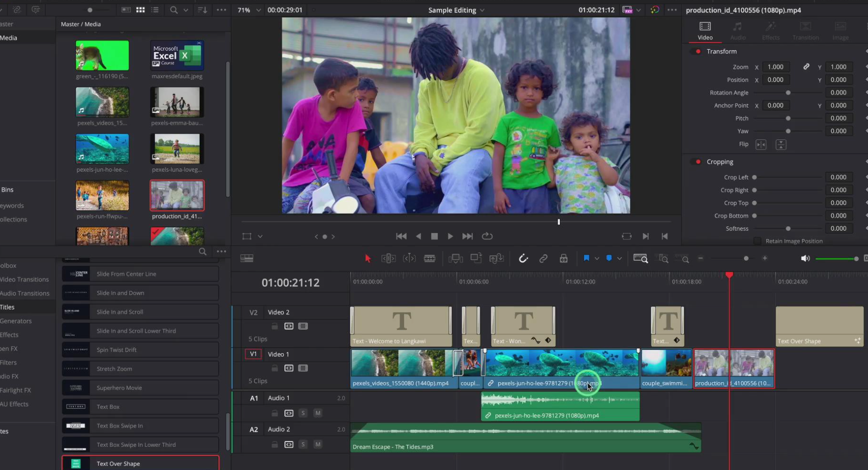This screenshot has width=868, height=470.
Task: Click the flip horizontal icon in Transform
Action: 761,145
